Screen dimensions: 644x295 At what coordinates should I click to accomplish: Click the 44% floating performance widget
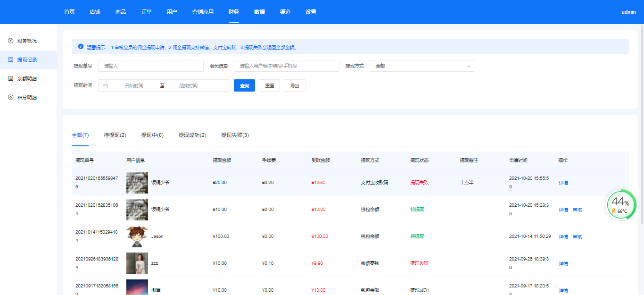[x=621, y=205]
